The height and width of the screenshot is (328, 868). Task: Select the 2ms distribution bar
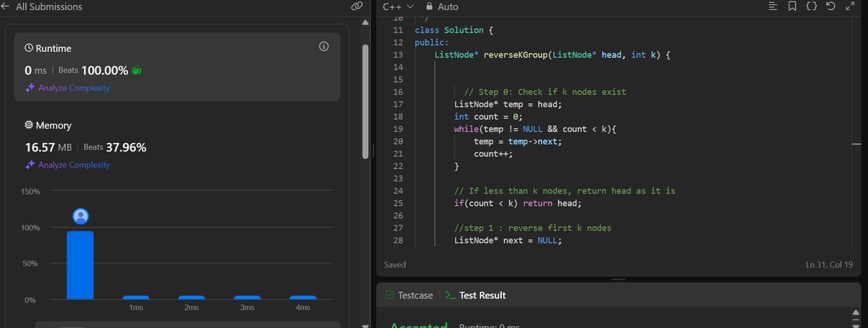pyautogui.click(x=192, y=297)
